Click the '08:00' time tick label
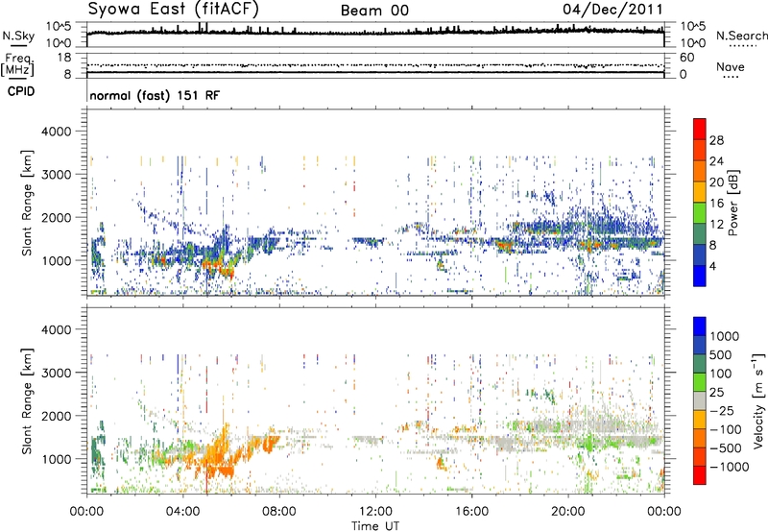 coord(279,512)
